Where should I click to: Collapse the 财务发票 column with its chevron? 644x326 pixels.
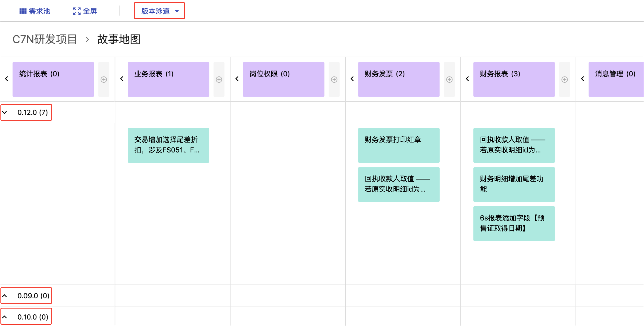pyautogui.click(x=352, y=79)
